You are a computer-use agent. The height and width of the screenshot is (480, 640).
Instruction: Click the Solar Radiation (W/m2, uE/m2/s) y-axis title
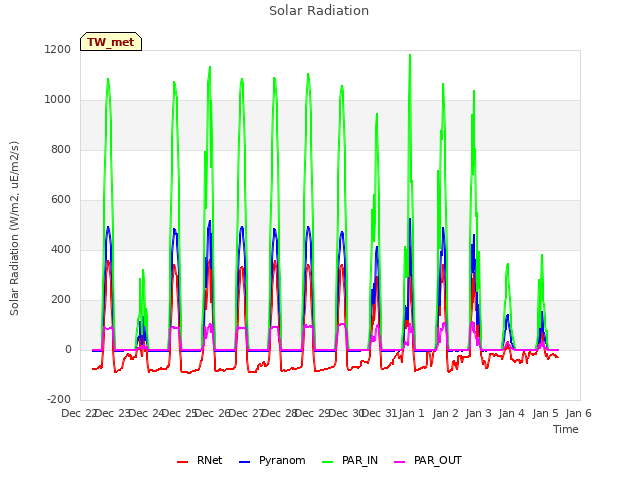click(x=14, y=228)
